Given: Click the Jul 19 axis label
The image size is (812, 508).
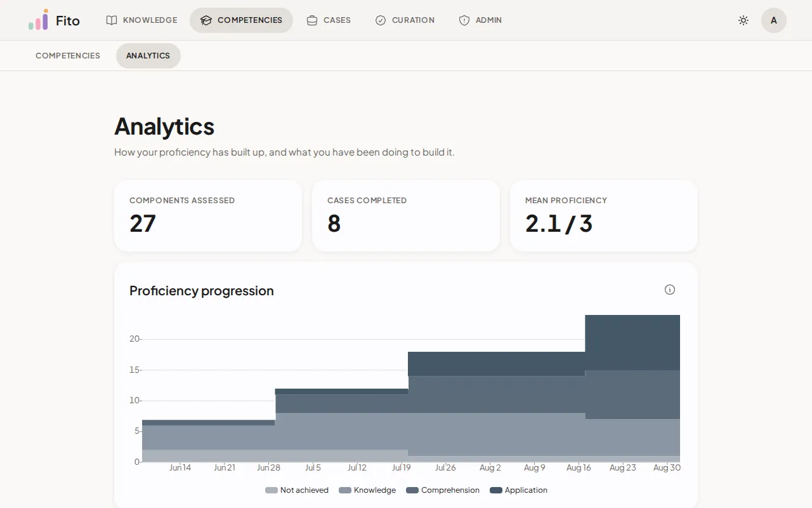Looking at the screenshot, I should [x=401, y=468].
